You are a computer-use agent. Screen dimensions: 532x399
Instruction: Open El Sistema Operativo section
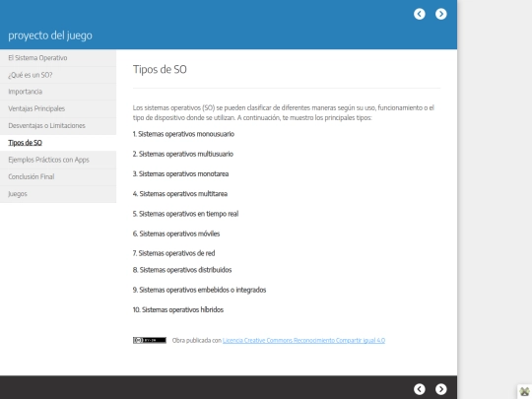[58, 58]
